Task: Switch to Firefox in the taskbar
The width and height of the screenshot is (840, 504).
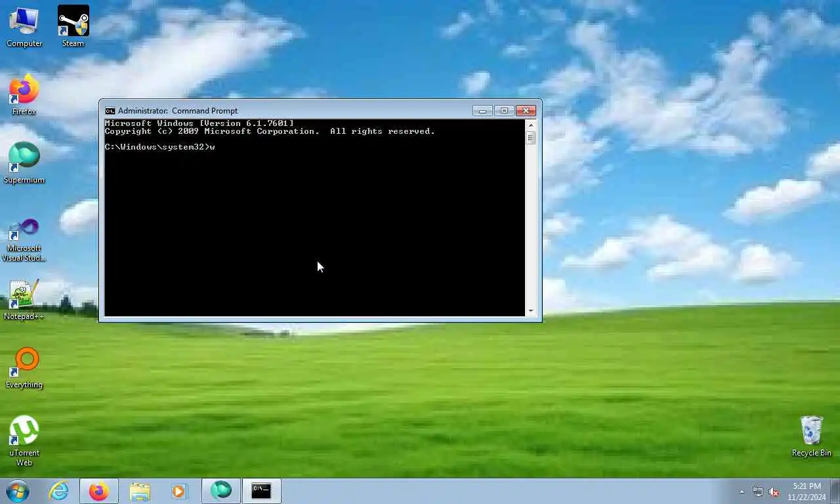Action: [99, 491]
